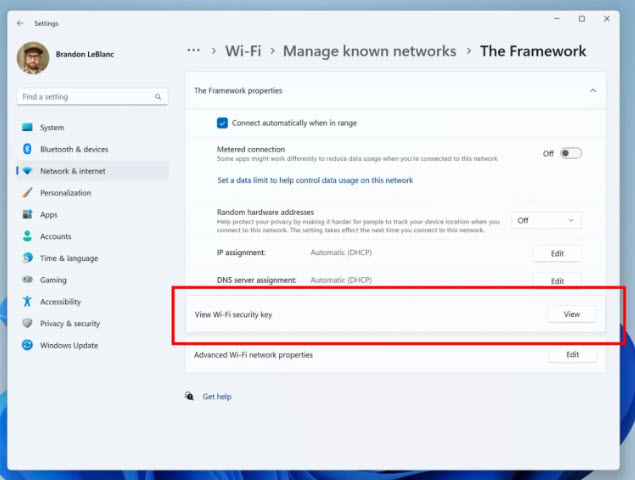Navigate to Wi-Fi breadcrumb

click(x=243, y=51)
